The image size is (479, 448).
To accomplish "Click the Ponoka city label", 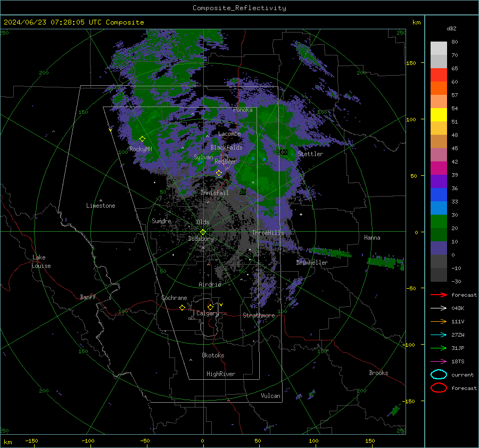I will (x=243, y=110).
